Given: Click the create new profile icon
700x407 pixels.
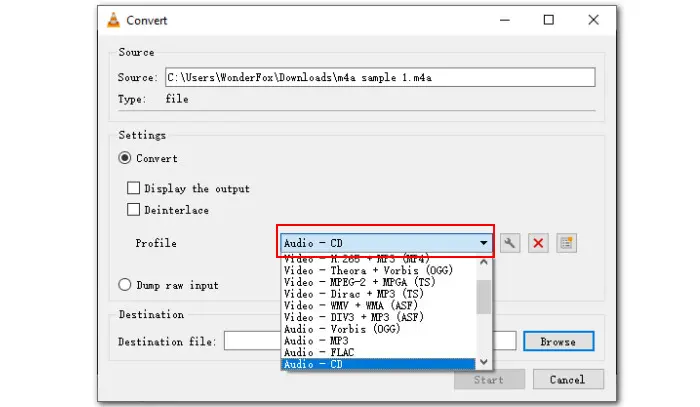Looking at the screenshot, I should tap(567, 243).
